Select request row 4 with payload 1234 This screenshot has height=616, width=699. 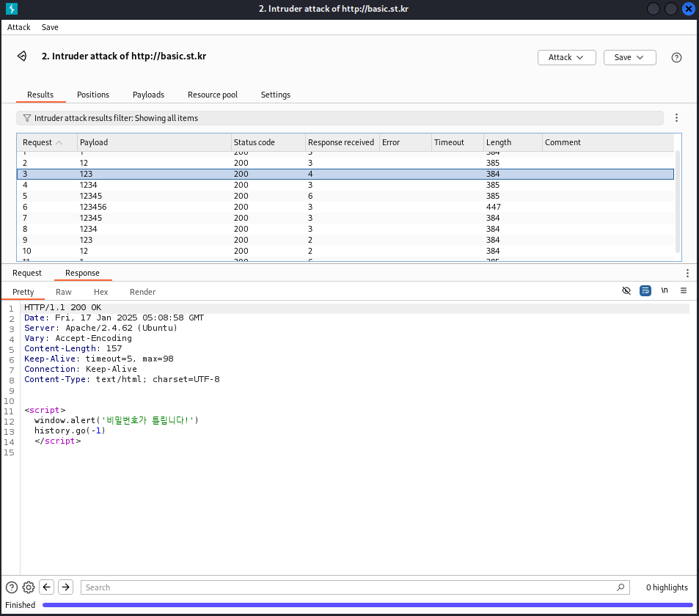[x=345, y=185]
